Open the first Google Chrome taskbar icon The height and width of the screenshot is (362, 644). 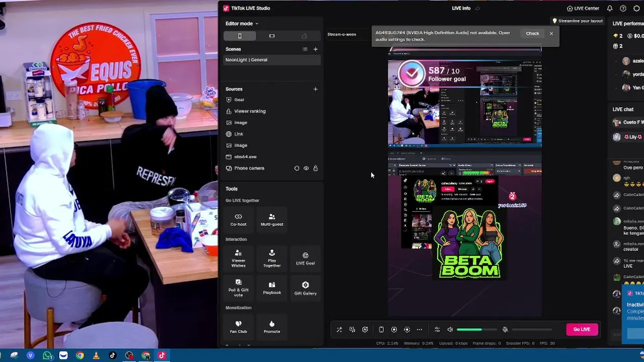[79, 355]
